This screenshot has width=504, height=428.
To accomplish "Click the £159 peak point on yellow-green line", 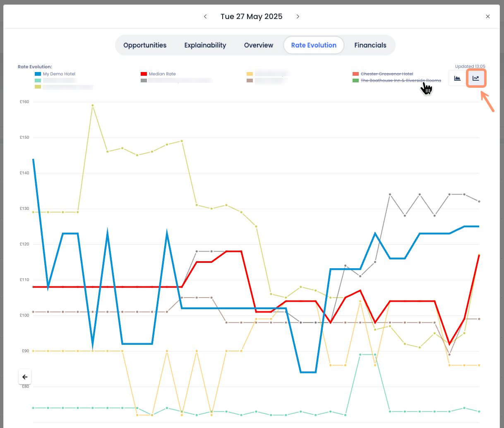I will (x=92, y=105).
